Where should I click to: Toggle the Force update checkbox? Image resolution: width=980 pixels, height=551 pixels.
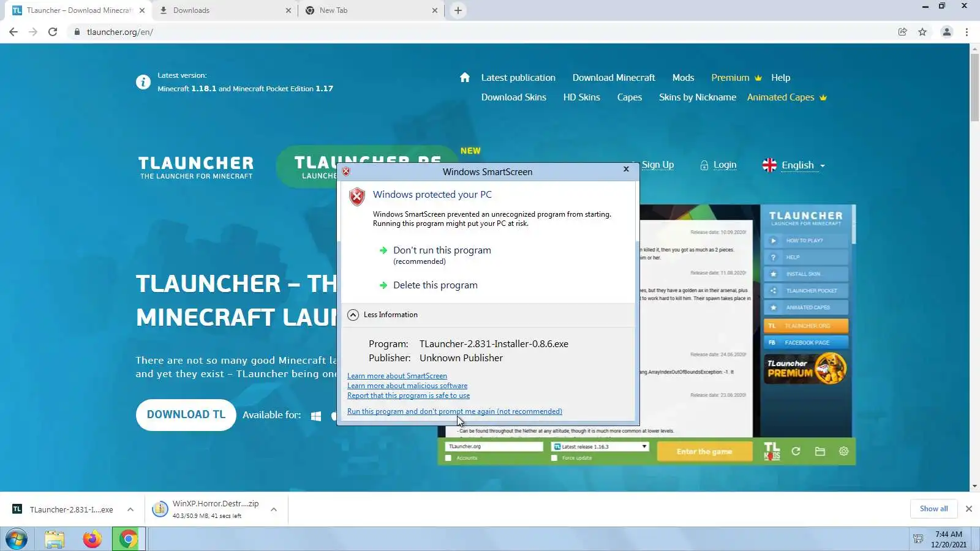tap(554, 458)
